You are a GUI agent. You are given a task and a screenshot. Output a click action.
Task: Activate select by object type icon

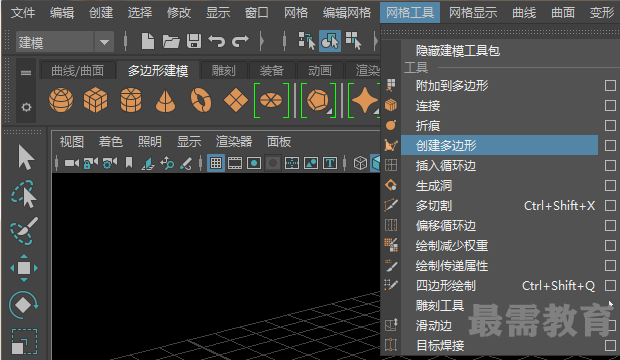330,41
